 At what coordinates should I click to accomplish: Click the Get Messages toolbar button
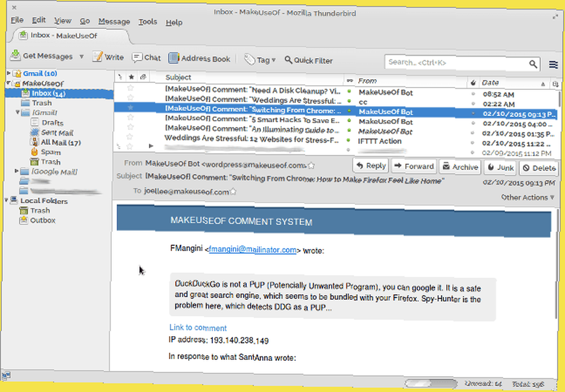[x=41, y=56]
